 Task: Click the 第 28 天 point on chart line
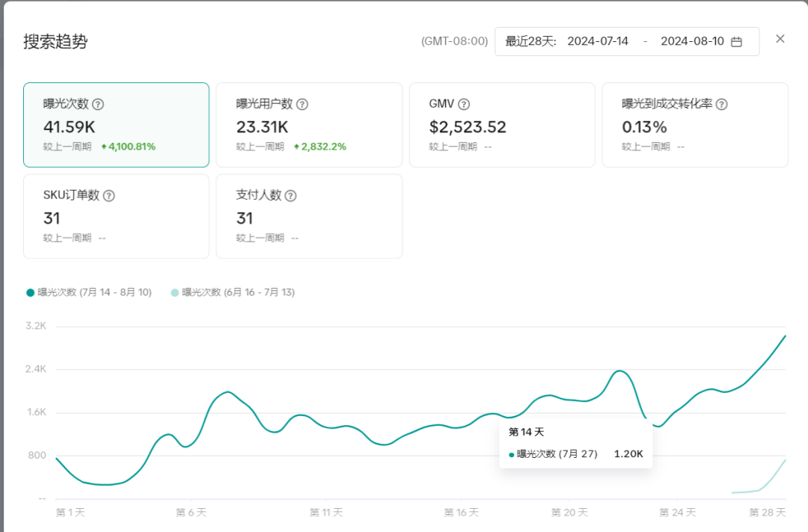785,336
